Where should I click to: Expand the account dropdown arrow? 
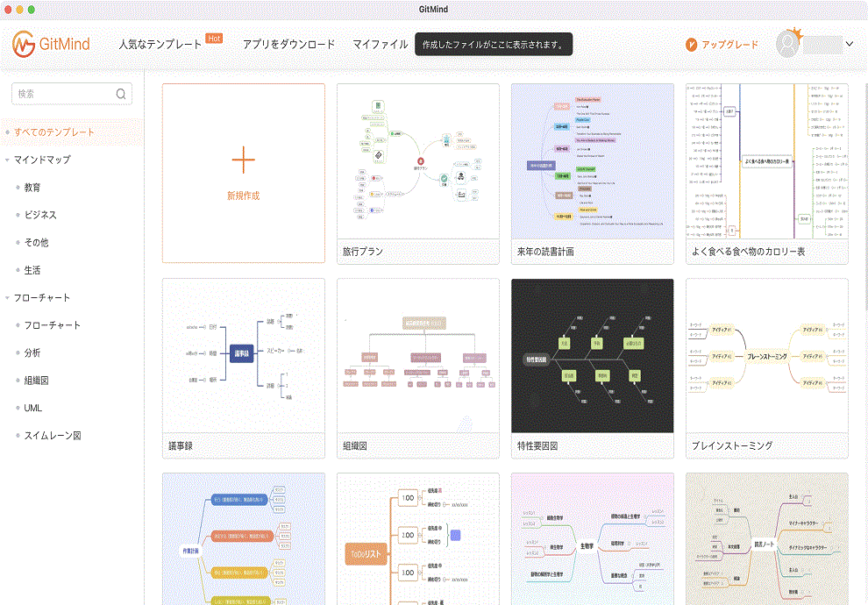point(850,45)
